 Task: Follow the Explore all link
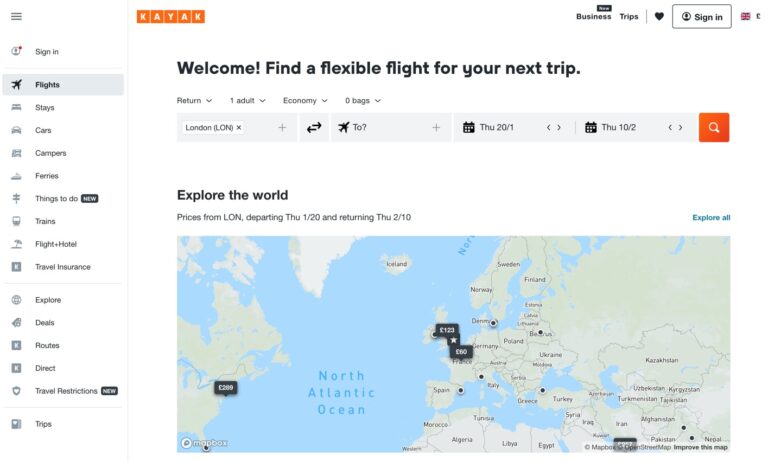(711, 217)
